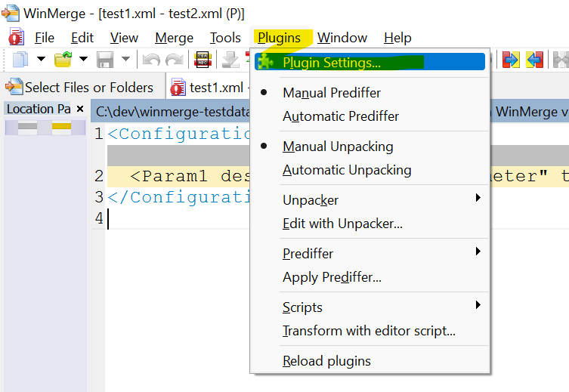Click the Redo toolbar icon
The height and width of the screenshot is (392, 569).
(175, 60)
